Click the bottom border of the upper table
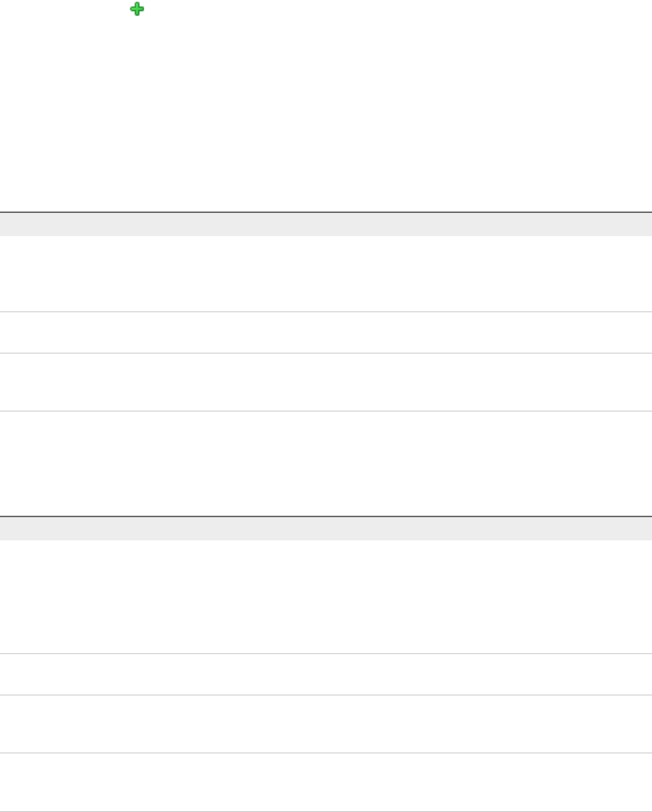The height and width of the screenshot is (812, 652). pyautogui.click(x=326, y=411)
